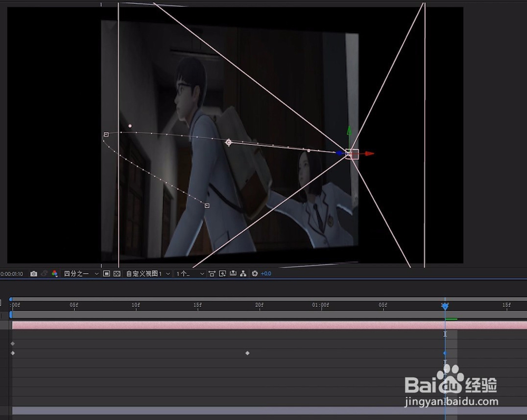
Task: Click the 01:00f mark on the time ruler
Action: coord(320,305)
